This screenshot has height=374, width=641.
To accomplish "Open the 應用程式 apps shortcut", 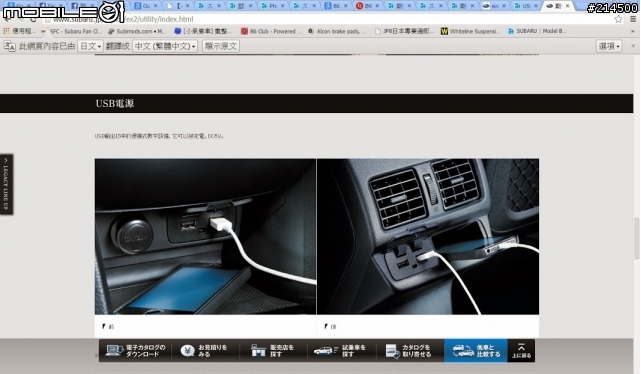I will 18,31.
